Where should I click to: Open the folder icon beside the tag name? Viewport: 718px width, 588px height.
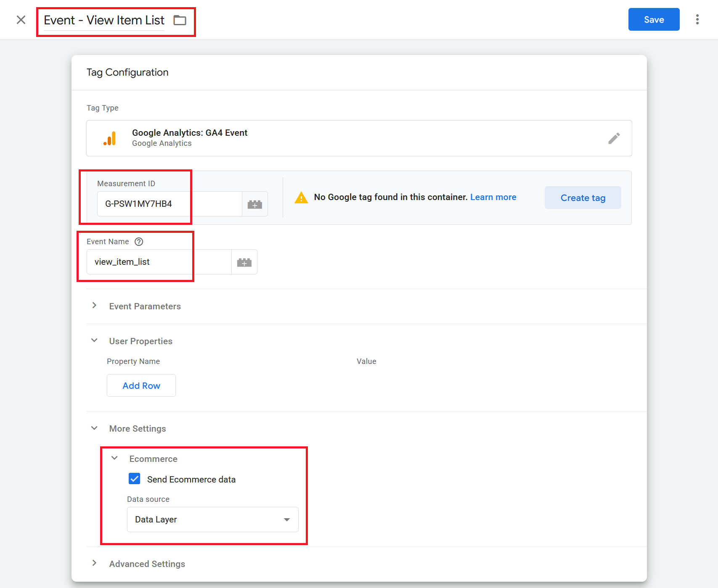pyautogui.click(x=180, y=20)
